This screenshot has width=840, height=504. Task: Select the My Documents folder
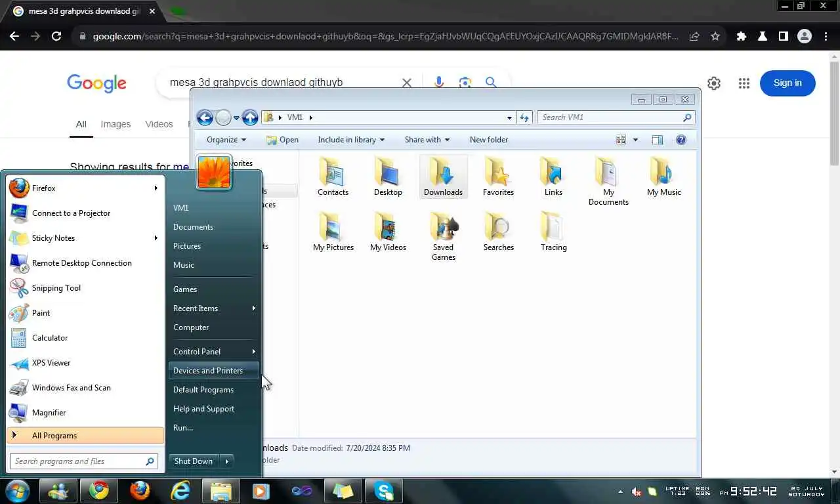click(608, 181)
